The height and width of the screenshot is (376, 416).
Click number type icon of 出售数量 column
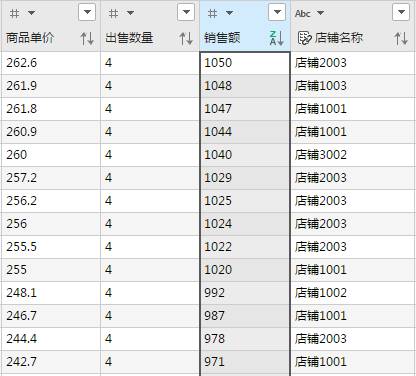pyautogui.click(x=114, y=13)
